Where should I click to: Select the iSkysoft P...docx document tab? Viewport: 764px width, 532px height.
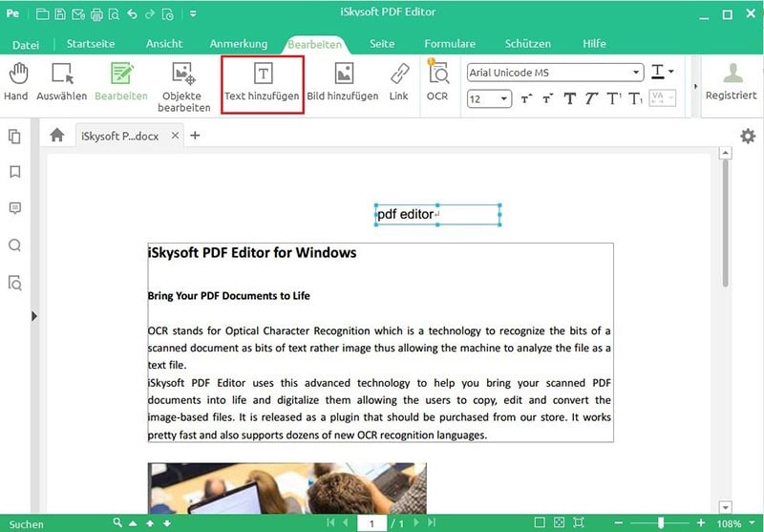coord(120,136)
